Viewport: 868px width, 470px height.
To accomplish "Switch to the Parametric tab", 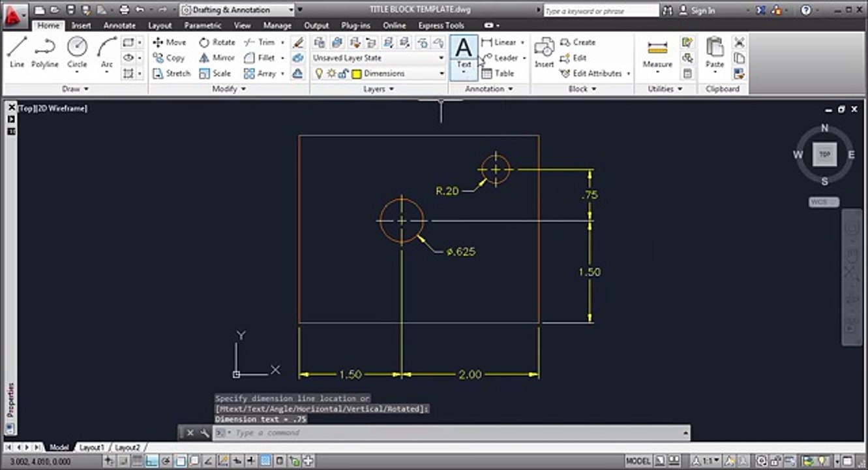I will pyautogui.click(x=203, y=25).
